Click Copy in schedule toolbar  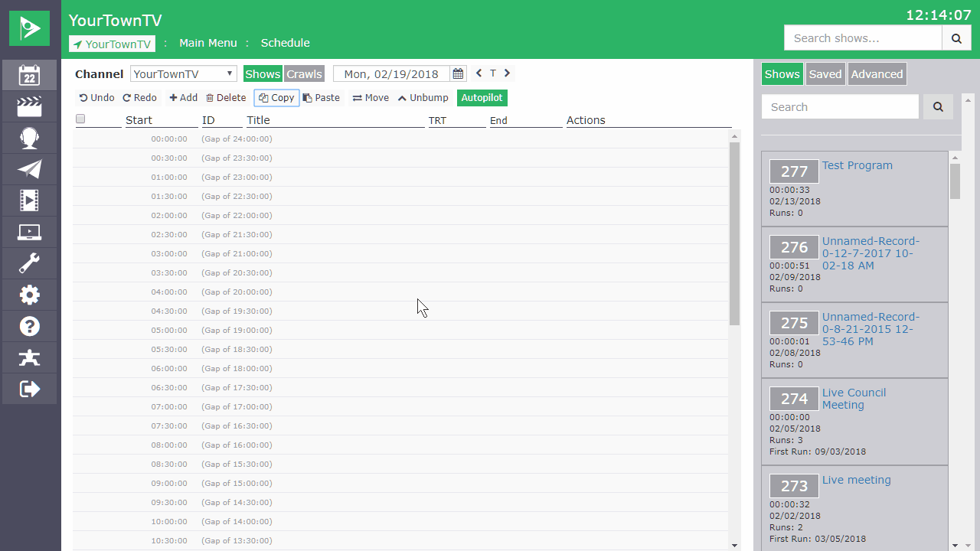click(276, 98)
